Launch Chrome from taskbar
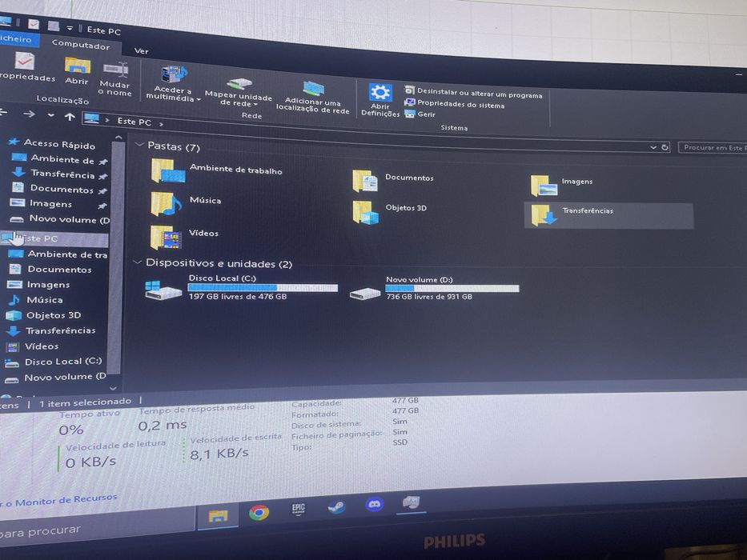The width and height of the screenshot is (747, 560). click(x=259, y=512)
